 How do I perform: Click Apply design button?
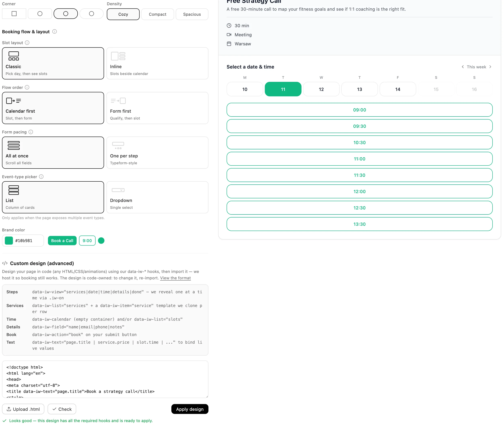coord(190,409)
